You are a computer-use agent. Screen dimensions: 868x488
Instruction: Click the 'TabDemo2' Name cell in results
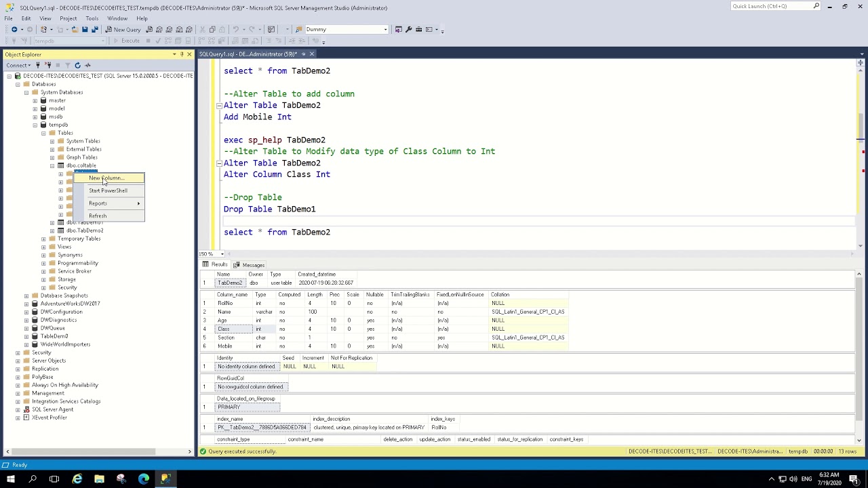point(229,283)
